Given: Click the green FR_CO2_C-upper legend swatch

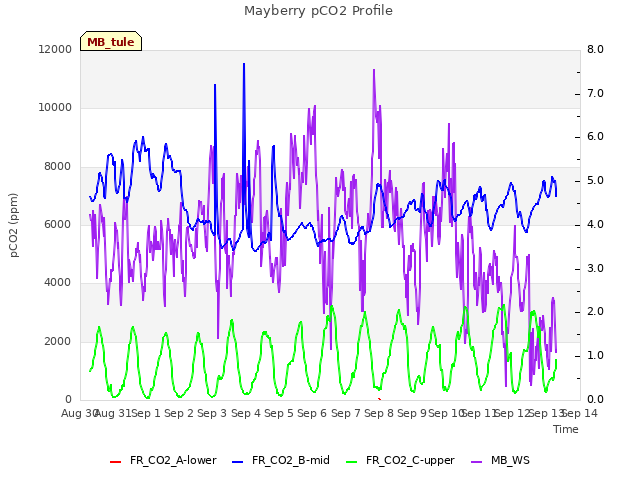Looking at the screenshot, I should [x=351, y=462].
